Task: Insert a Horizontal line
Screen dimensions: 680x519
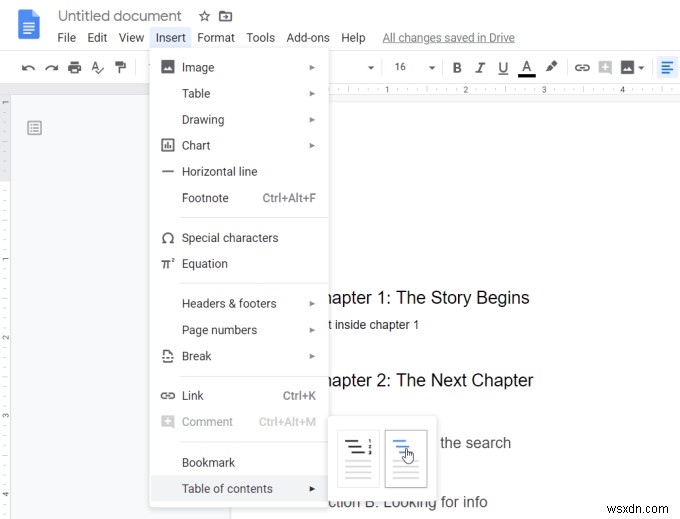Action: 239,171
